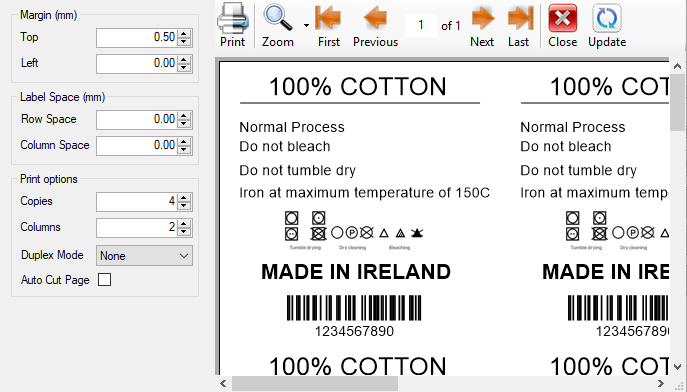The height and width of the screenshot is (392, 687).
Task: Click the Update refresh icon
Action: (x=607, y=18)
